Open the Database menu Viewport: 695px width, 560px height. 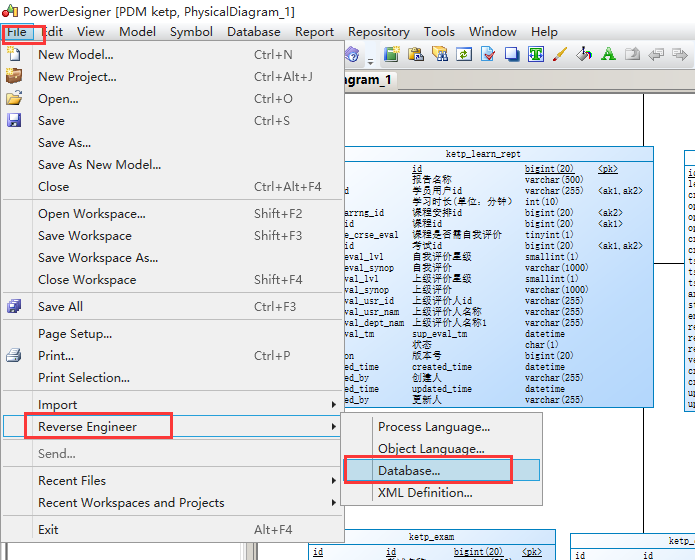click(x=254, y=32)
